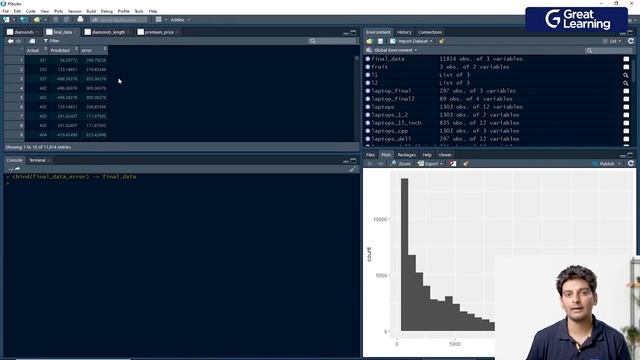Click the New Project toolbar icon
The width and height of the screenshot is (640, 360).
(24, 20)
